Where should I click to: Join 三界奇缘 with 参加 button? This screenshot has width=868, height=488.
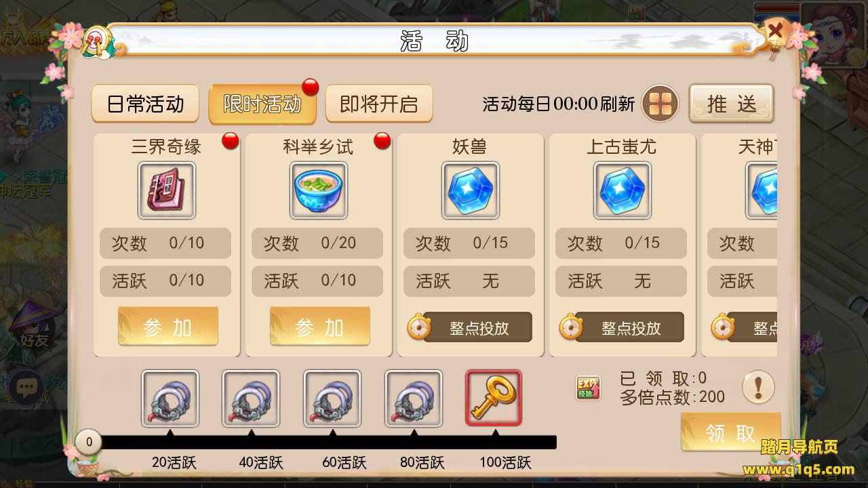pyautogui.click(x=168, y=327)
